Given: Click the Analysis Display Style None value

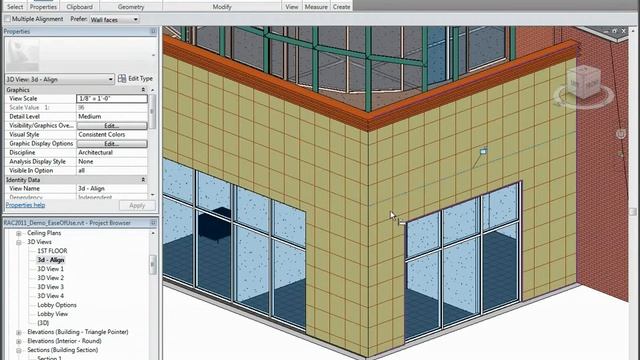Looking at the screenshot, I should point(112,162).
